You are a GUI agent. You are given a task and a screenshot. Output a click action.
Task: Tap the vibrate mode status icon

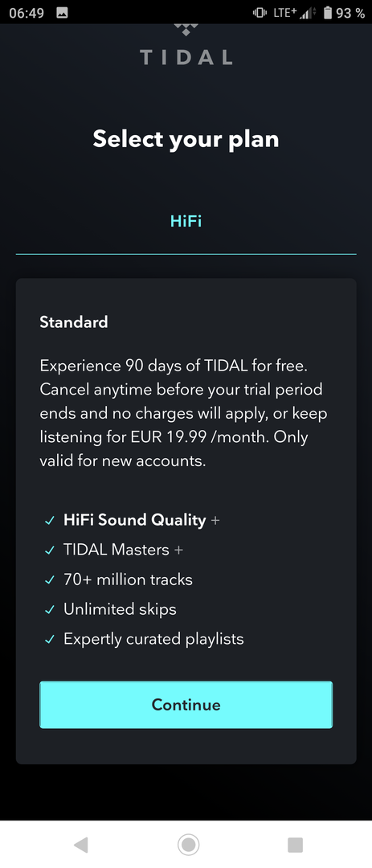(260, 13)
